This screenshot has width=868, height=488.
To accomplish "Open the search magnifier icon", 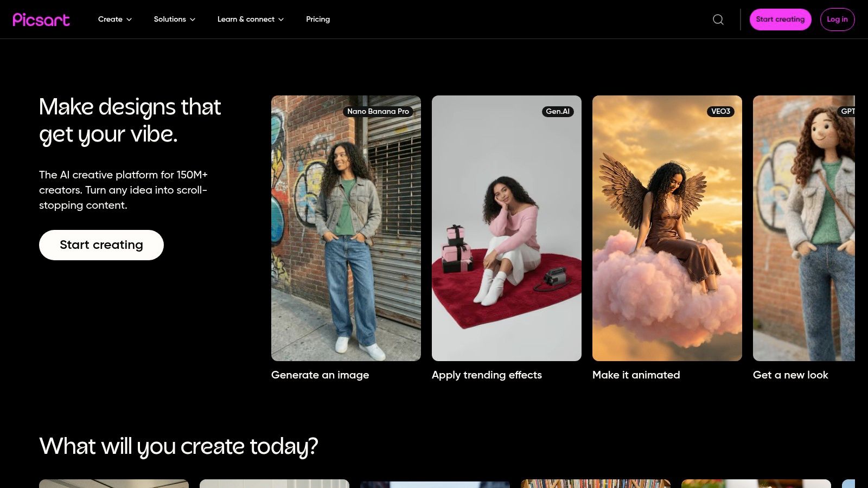I will tap(718, 20).
